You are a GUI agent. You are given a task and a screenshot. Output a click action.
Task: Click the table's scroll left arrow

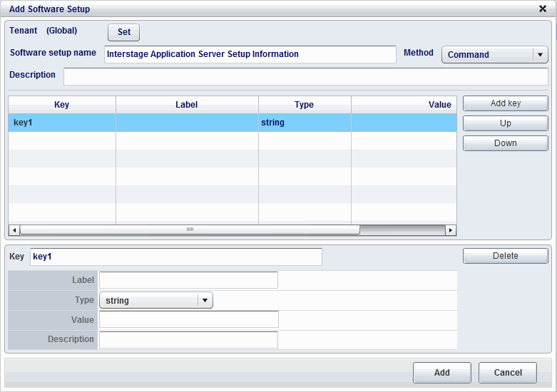coord(14,230)
